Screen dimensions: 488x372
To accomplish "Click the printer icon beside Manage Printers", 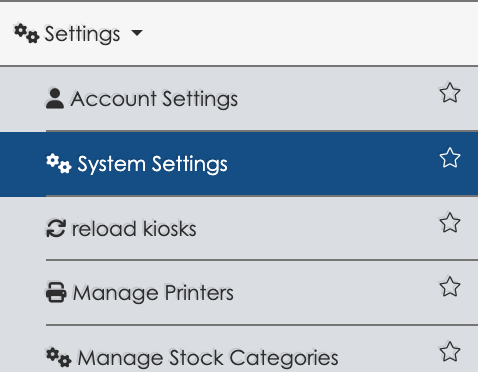I will click(56, 292).
